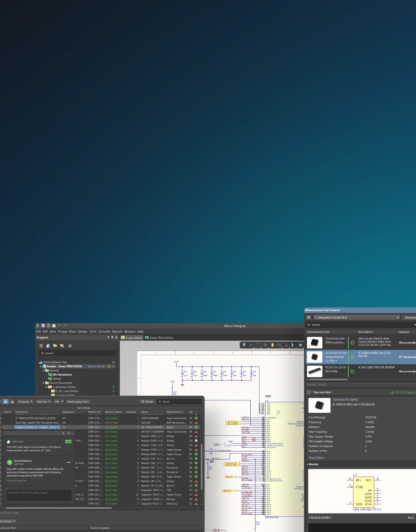Switch to the Kame_FMU.PcbDoc tab
416x532 pixels.
click(159, 338)
